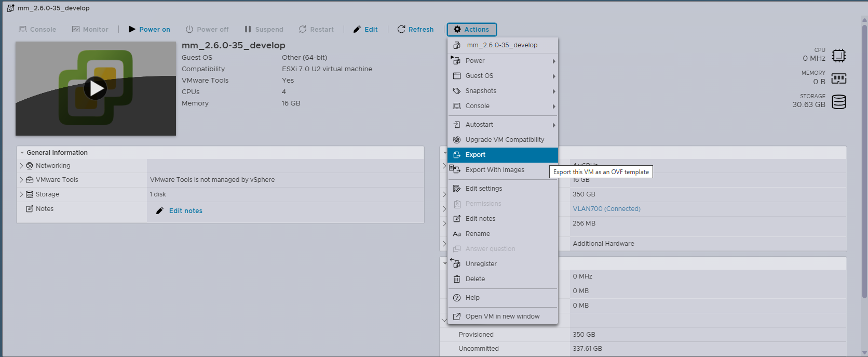Click the Help question mark icon
868x357 pixels.
(x=457, y=298)
